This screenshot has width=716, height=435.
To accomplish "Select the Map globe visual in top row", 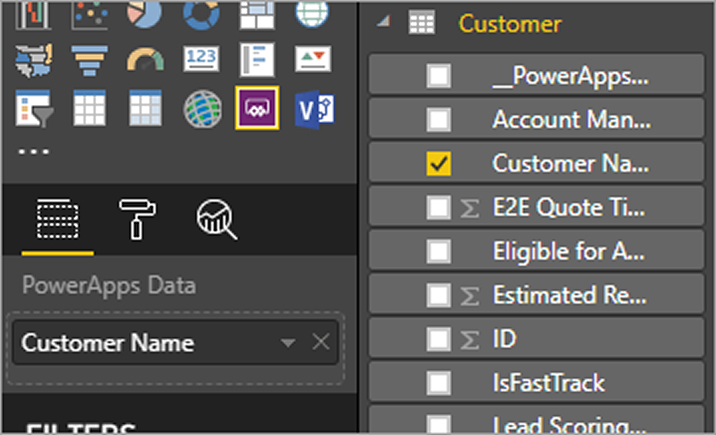I will tap(312, 14).
